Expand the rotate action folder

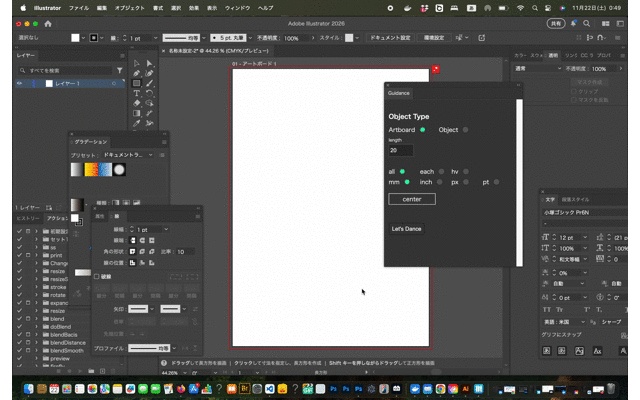36,295
